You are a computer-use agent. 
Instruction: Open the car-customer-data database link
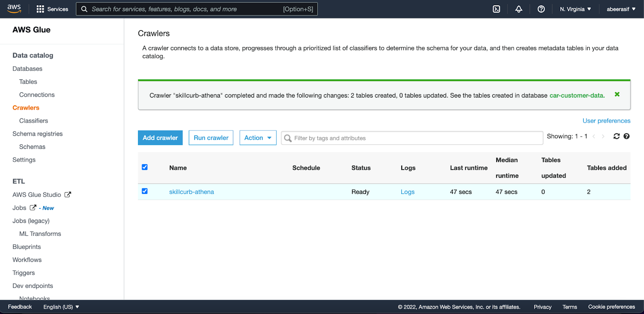coord(577,96)
